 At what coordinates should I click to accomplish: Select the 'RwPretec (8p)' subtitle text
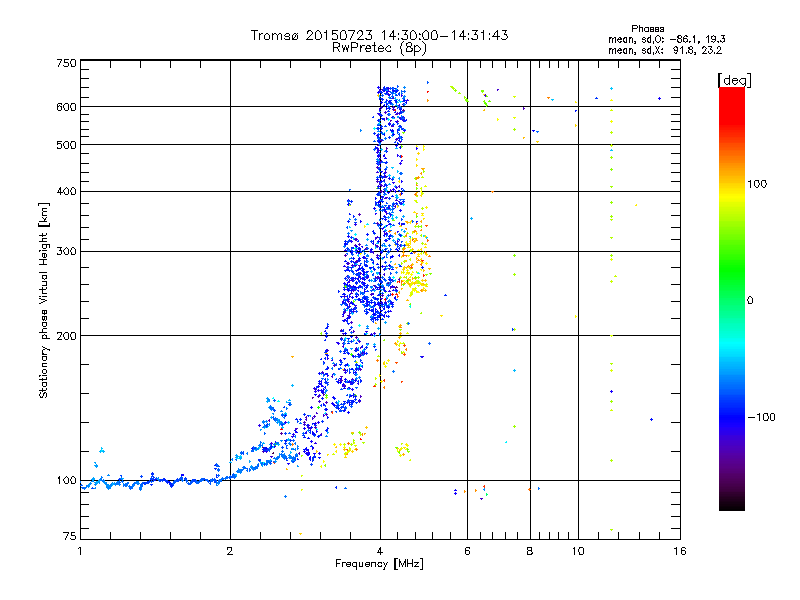379,48
